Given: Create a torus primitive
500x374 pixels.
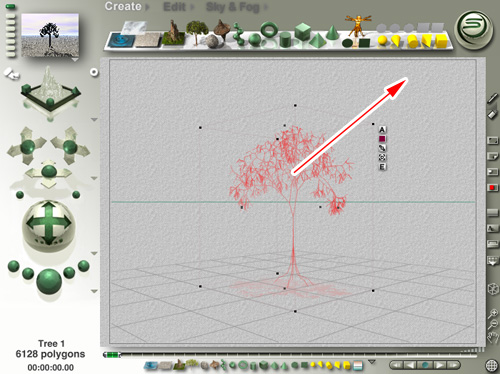Looking at the screenshot, I should tap(269, 30).
